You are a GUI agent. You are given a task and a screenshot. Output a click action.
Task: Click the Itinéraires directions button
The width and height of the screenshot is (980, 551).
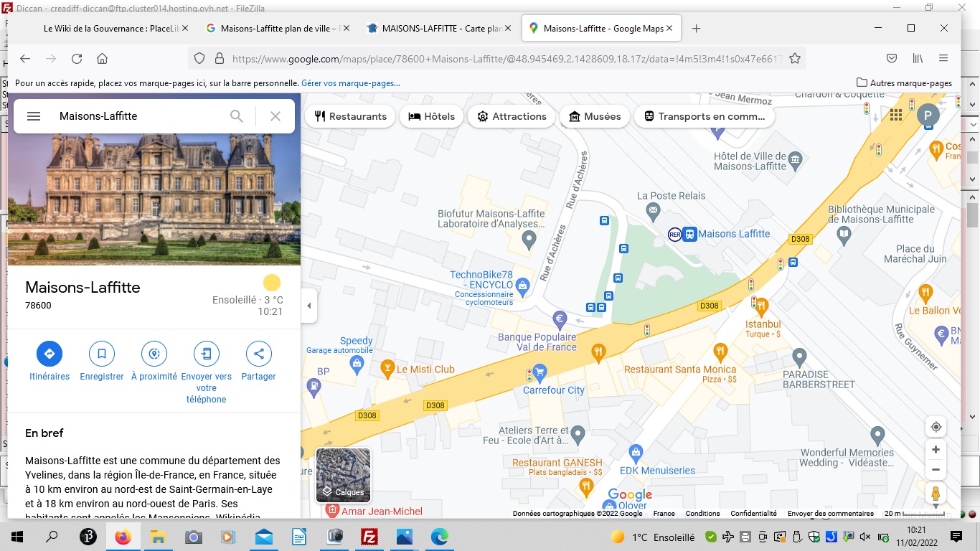tap(50, 354)
